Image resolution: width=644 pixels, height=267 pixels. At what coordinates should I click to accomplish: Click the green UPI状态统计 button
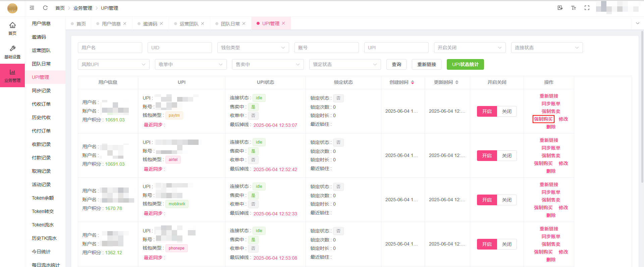coord(465,64)
